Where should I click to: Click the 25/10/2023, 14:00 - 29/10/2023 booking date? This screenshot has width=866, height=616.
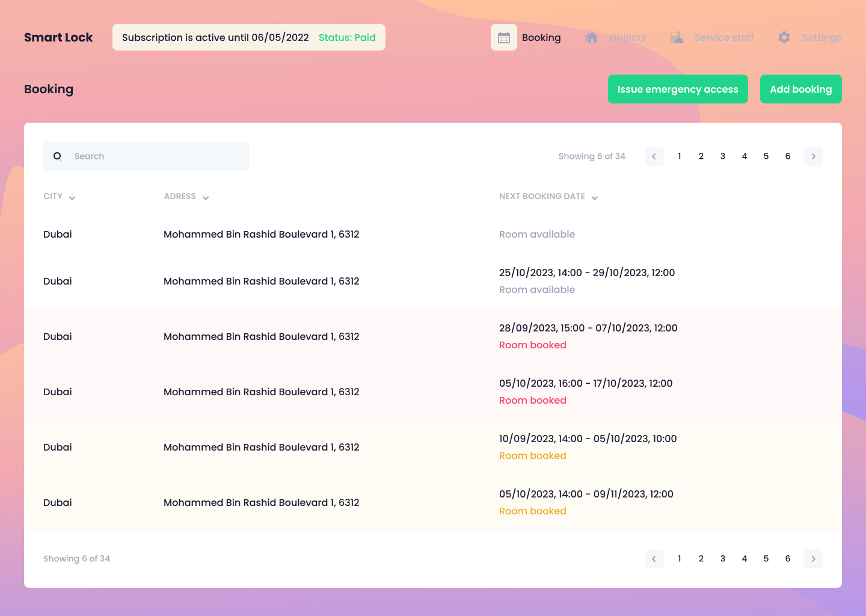coord(587,273)
